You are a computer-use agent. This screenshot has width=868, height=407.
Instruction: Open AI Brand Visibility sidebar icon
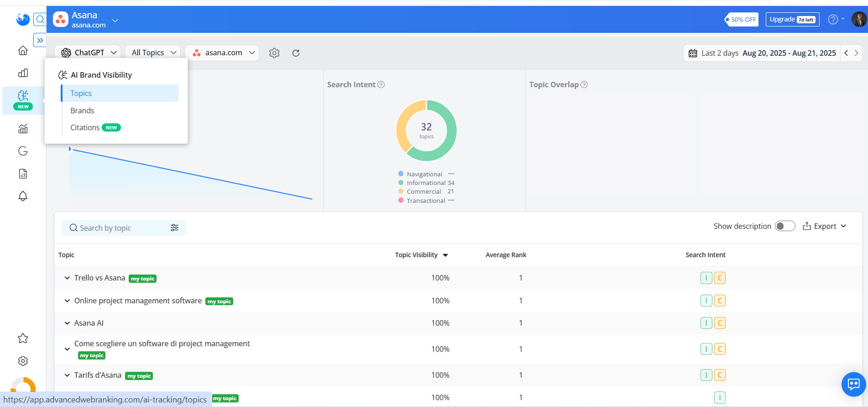pyautogui.click(x=23, y=100)
